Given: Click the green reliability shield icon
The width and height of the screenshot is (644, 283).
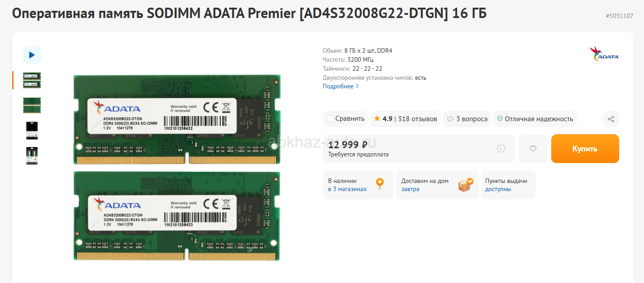Looking at the screenshot, I should click(499, 119).
